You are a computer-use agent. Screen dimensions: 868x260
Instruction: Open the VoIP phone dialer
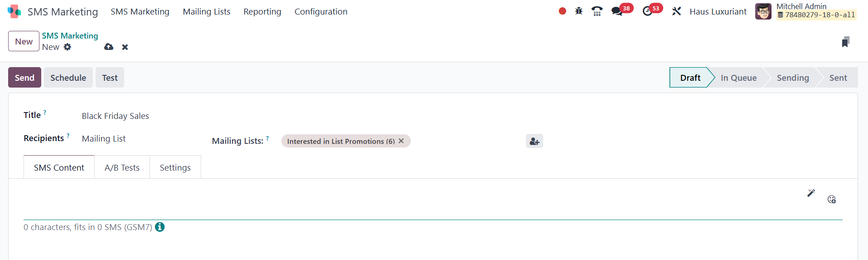point(597,11)
